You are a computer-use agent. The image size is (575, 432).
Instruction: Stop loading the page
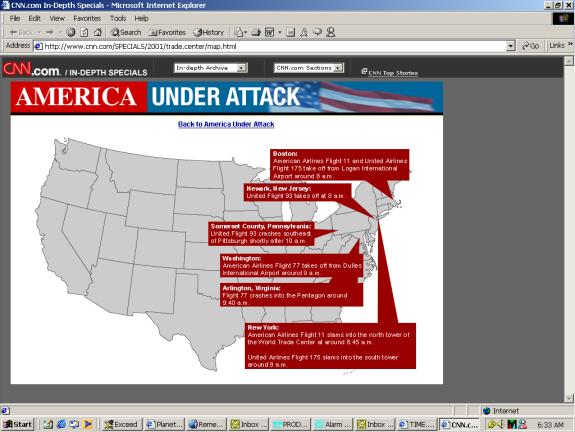pyautogui.click(x=71, y=32)
